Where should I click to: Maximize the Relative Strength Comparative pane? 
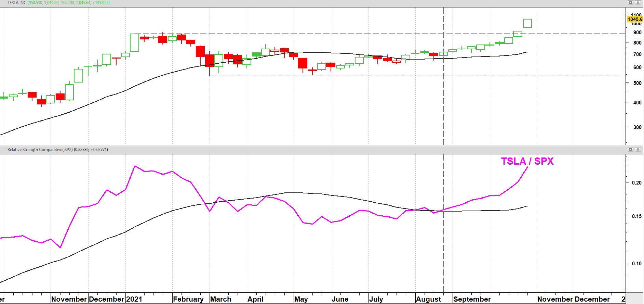click(x=631, y=150)
